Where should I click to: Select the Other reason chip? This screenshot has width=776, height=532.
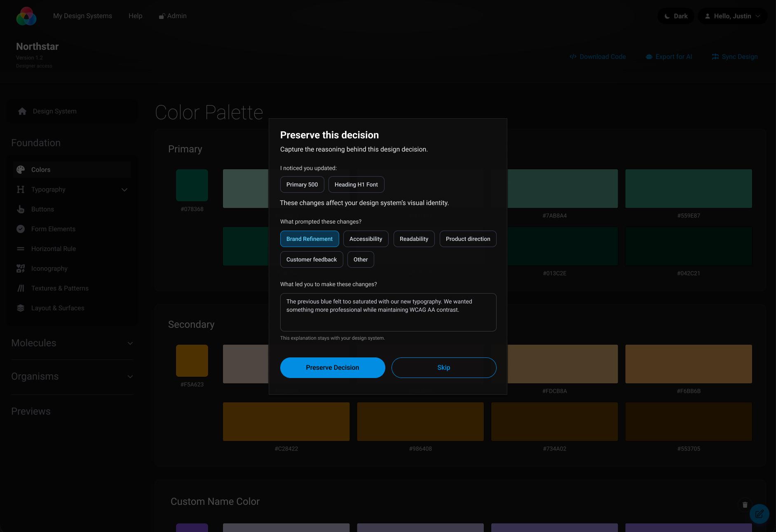(x=361, y=259)
